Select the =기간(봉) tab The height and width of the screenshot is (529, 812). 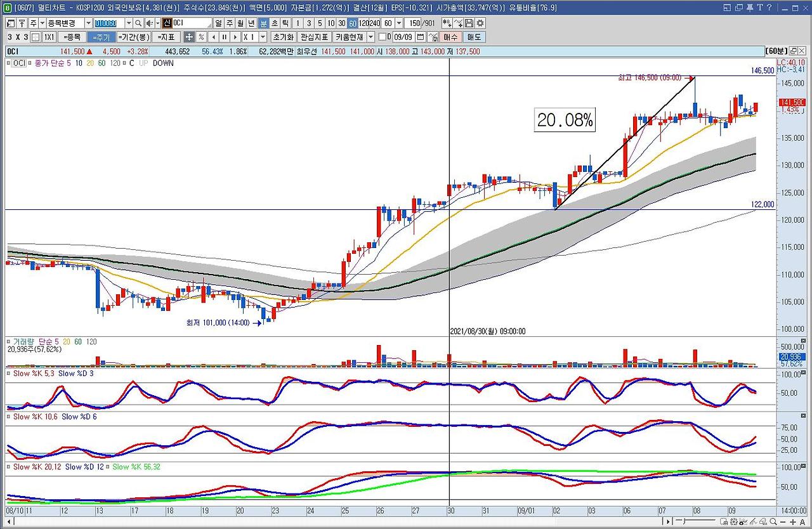pyautogui.click(x=133, y=37)
